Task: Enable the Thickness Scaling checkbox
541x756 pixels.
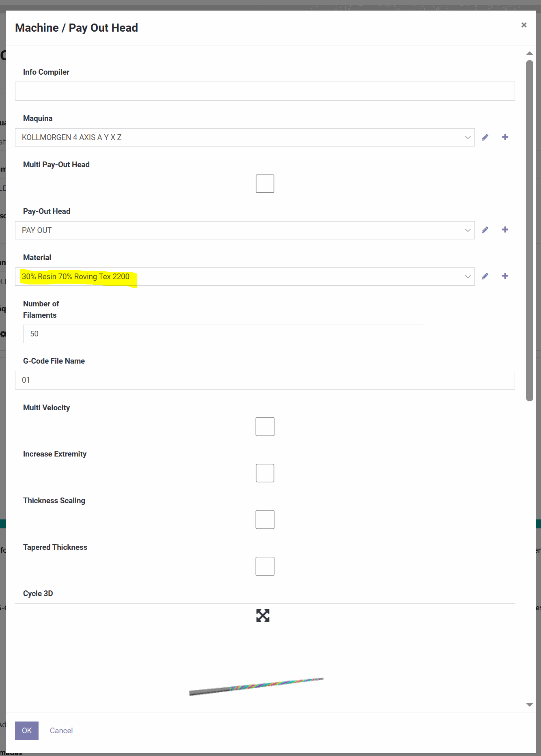Action: click(265, 519)
